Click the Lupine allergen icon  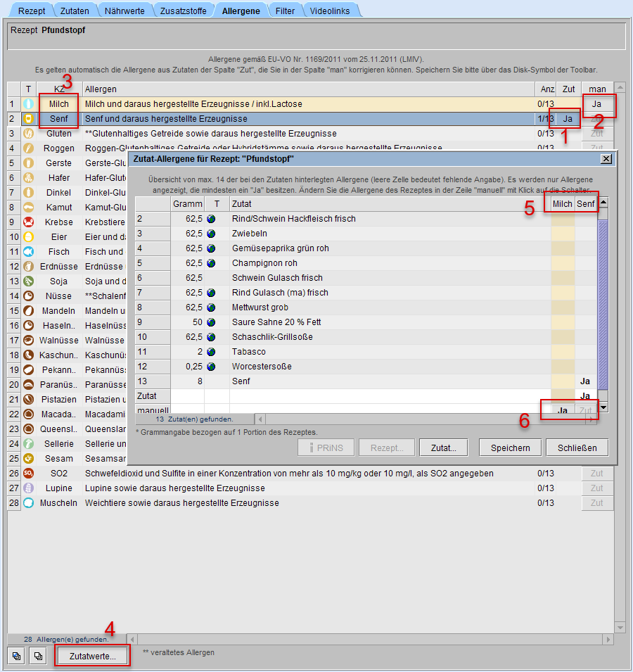click(29, 488)
